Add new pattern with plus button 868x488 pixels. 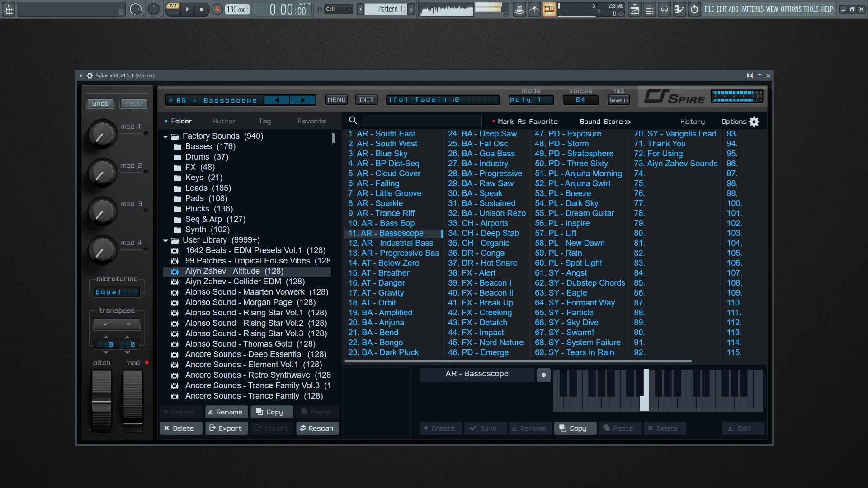[x=411, y=9]
